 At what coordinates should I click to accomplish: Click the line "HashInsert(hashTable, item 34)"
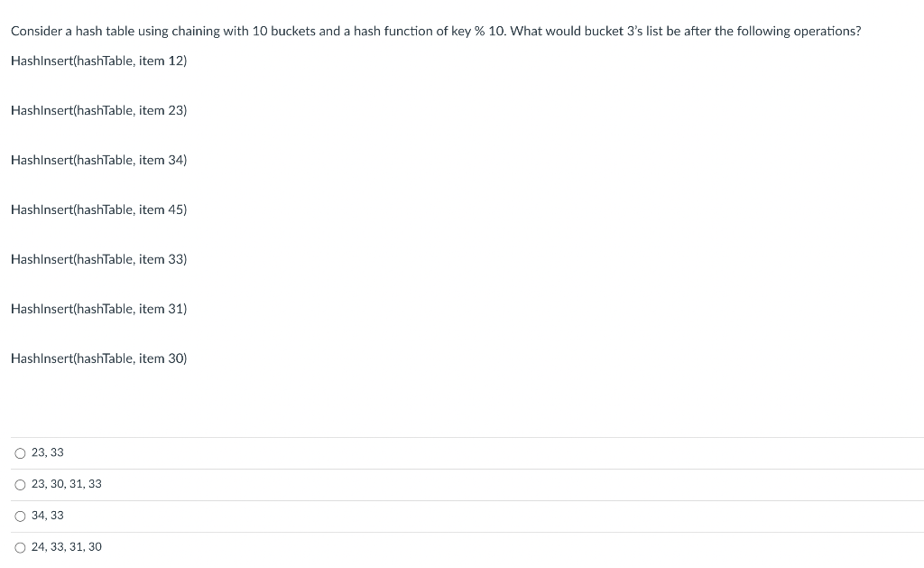(x=98, y=160)
